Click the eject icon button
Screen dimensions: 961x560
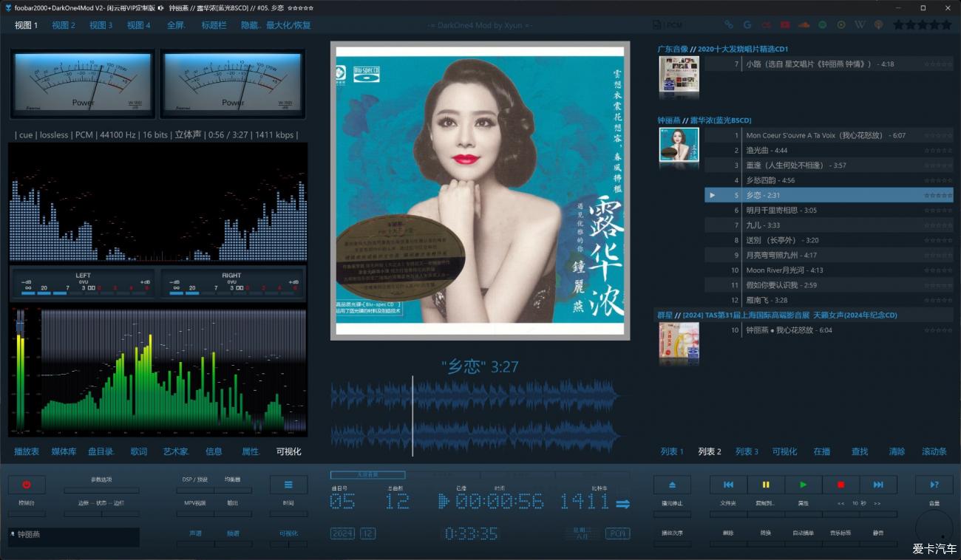[672, 485]
